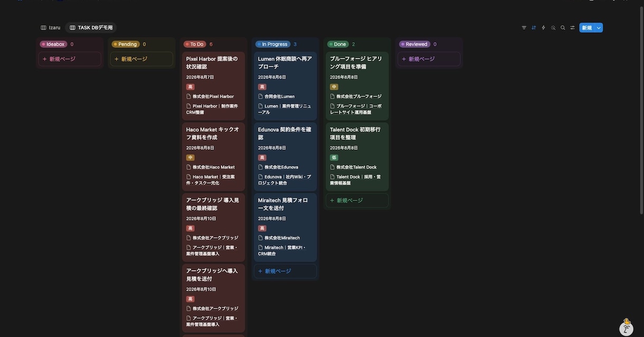Click the board icon beside Izaru
Viewport: 644px width, 337px height.
[x=43, y=27]
